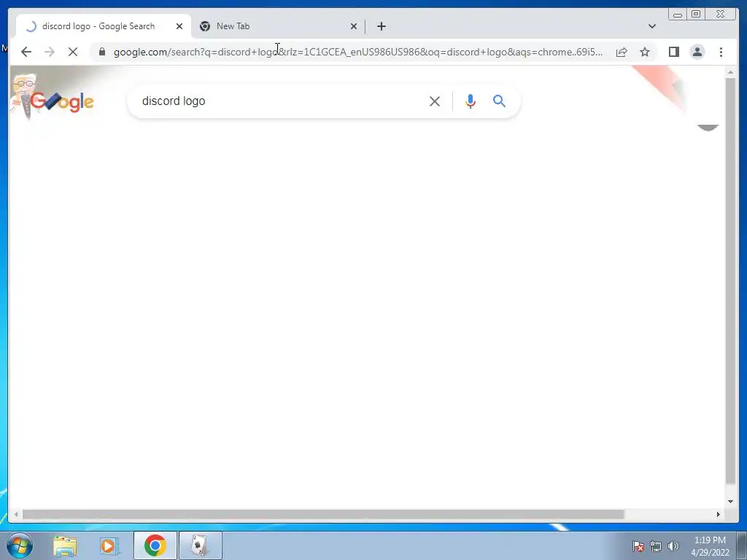Open the Chrome profile menu
Viewport: 747px width, 560px height.
697,52
